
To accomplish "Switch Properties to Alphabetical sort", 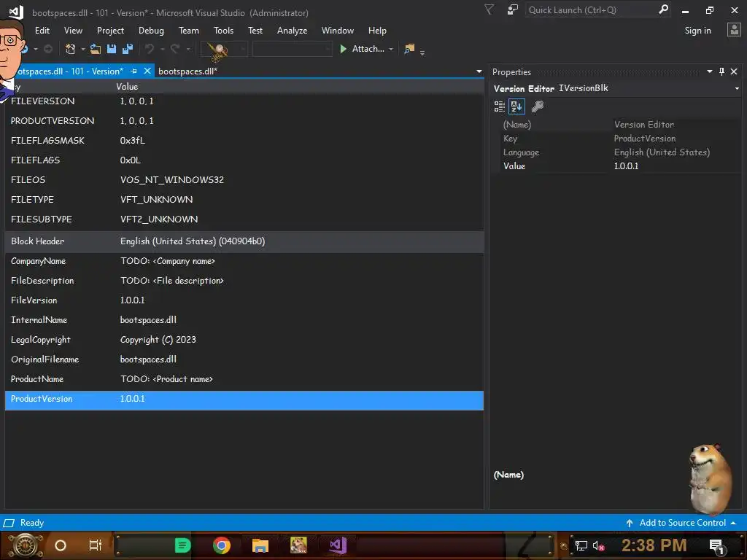I will point(517,106).
